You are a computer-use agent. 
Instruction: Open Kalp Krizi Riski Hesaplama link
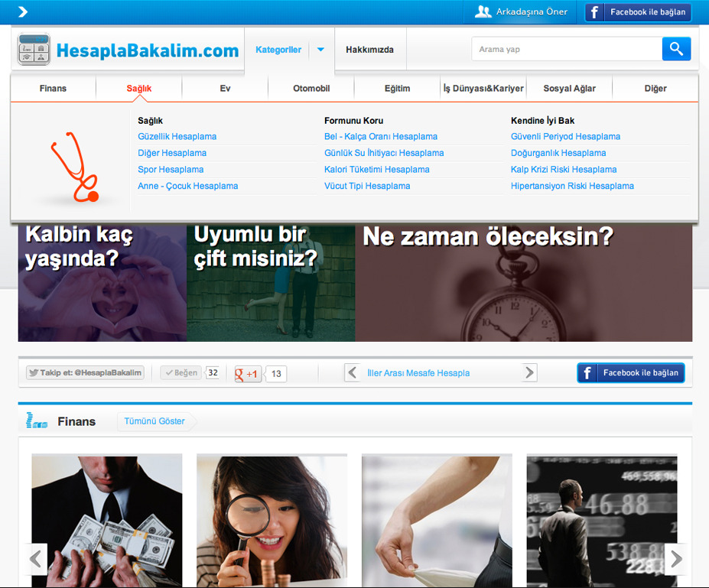(563, 170)
